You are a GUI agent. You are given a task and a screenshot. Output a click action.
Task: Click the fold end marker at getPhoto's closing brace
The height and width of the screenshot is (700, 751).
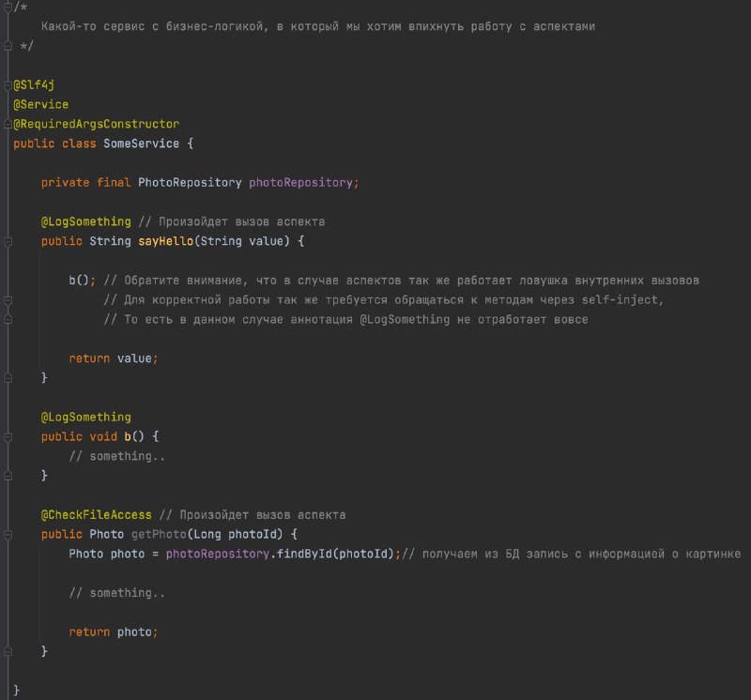point(8,651)
